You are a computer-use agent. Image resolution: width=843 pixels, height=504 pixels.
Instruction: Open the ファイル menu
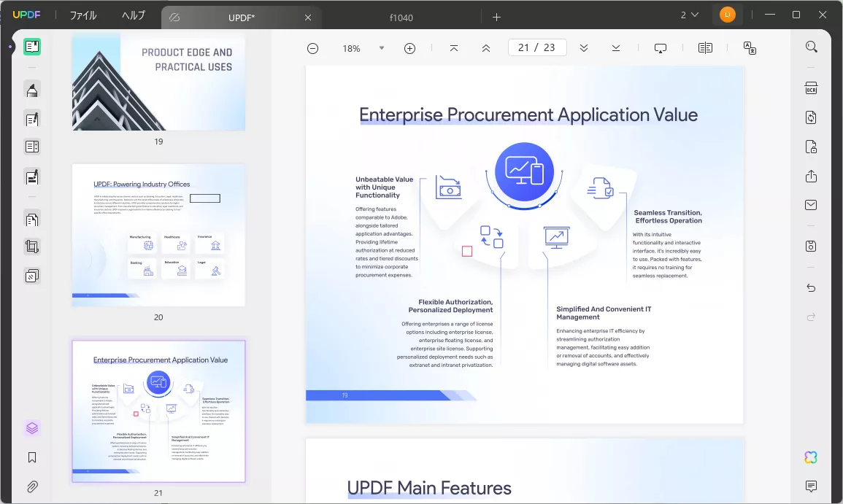click(x=83, y=15)
